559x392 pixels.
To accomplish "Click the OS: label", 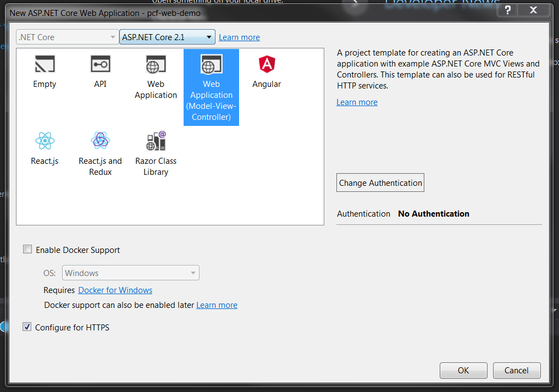I will (49, 273).
